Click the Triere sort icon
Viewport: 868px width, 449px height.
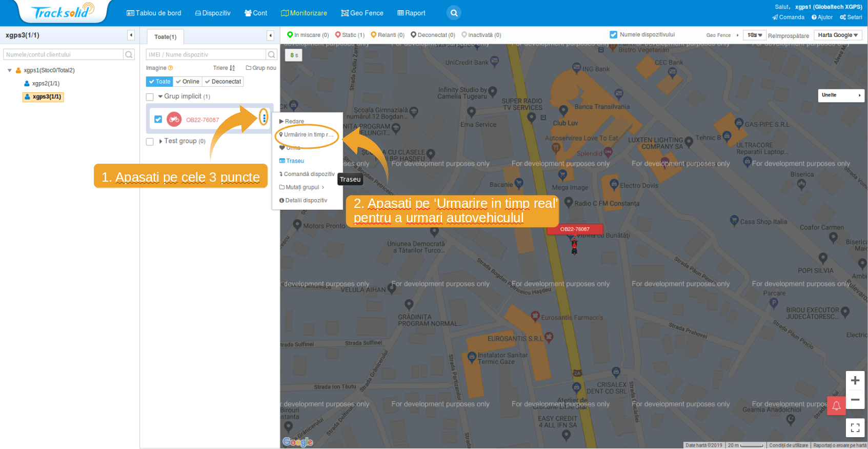[232, 68]
